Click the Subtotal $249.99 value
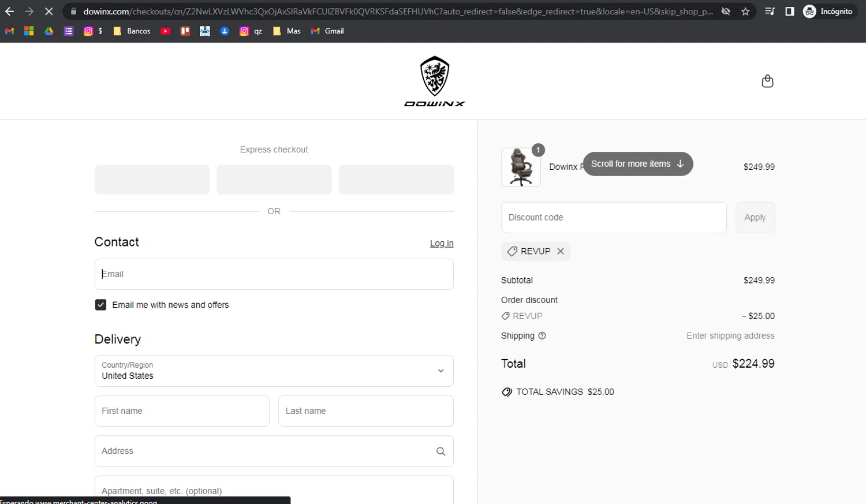Viewport: 866px width, 504px height. [759, 280]
